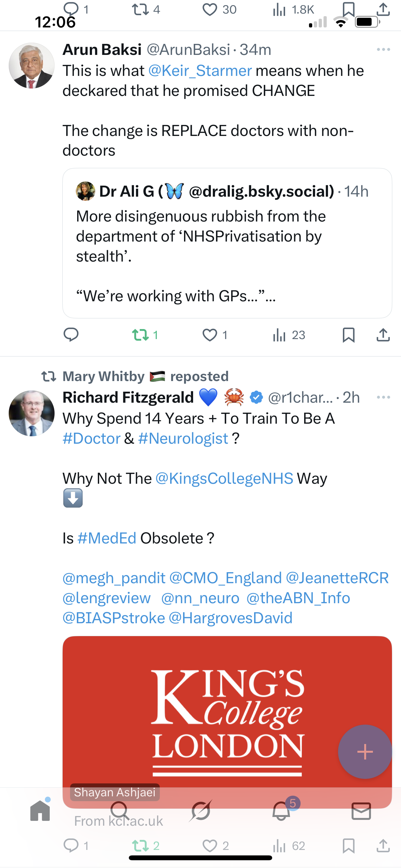Open quoted post by Dr Ali G
The image size is (401, 868).
tap(227, 243)
